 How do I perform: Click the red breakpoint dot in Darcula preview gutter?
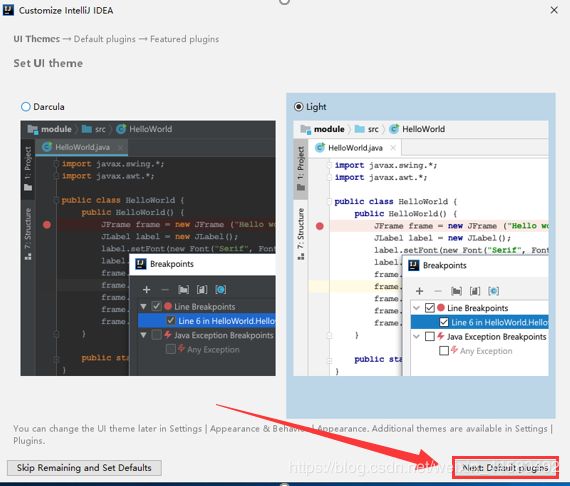tap(47, 225)
